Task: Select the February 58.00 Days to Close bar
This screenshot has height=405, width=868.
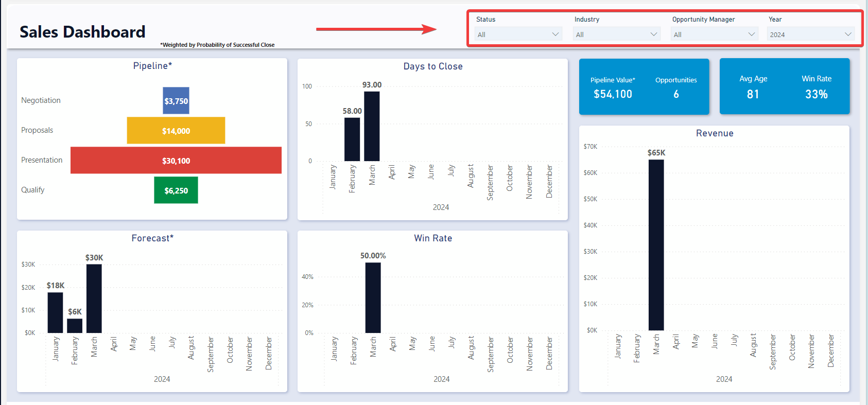Action: [352, 139]
